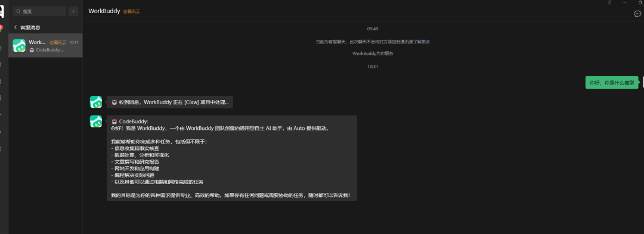Pin the window with the pushpin icon

[609, 2]
